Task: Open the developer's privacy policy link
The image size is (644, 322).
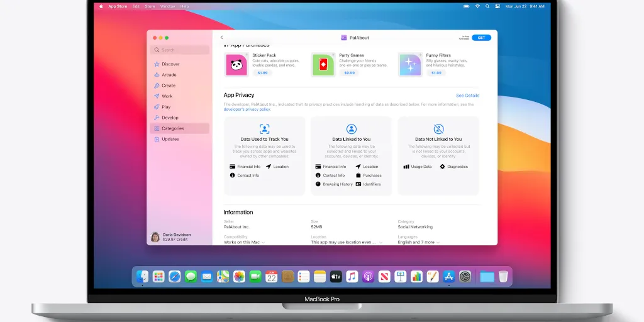Action: coord(247,109)
